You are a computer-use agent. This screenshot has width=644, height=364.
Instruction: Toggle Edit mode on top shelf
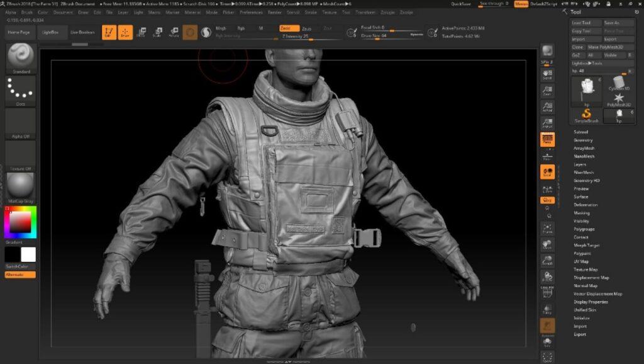pos(109,31)
